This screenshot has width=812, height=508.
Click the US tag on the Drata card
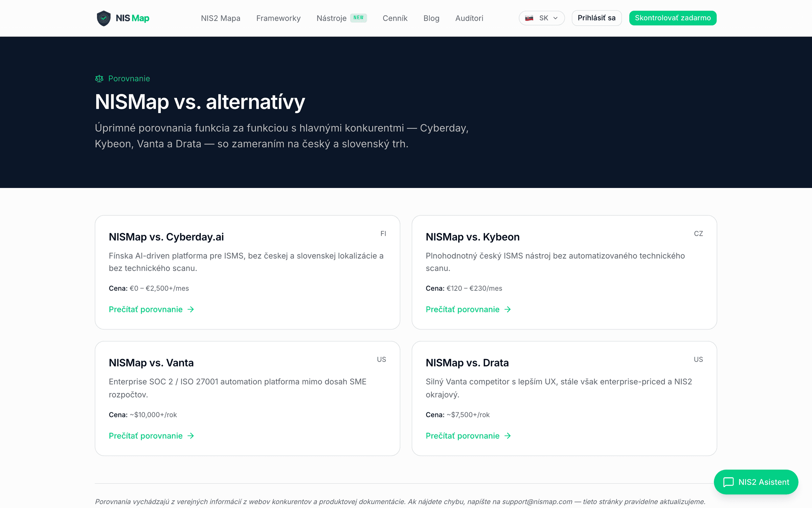(x=698, y=360)
